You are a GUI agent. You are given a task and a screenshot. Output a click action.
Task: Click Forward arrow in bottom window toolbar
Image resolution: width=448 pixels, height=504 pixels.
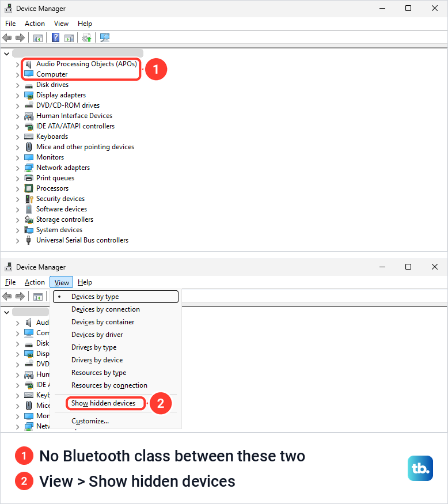click(20, 297)
